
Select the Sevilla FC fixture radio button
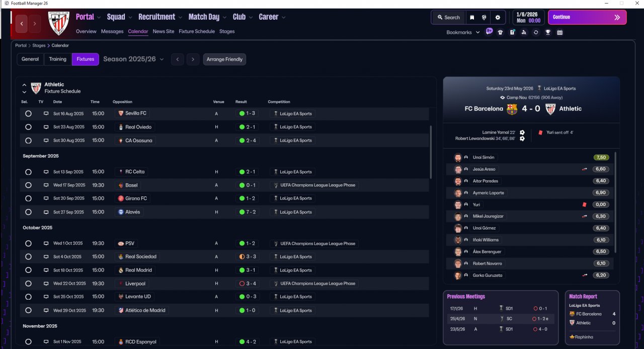[28, 114]
